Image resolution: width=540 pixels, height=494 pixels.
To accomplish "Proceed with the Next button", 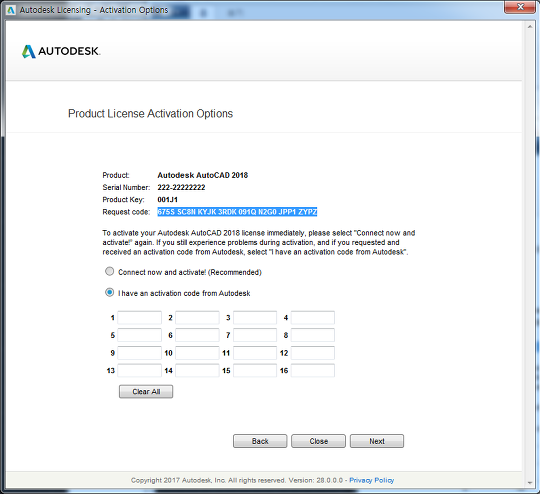I will click(x=377, y=441).
